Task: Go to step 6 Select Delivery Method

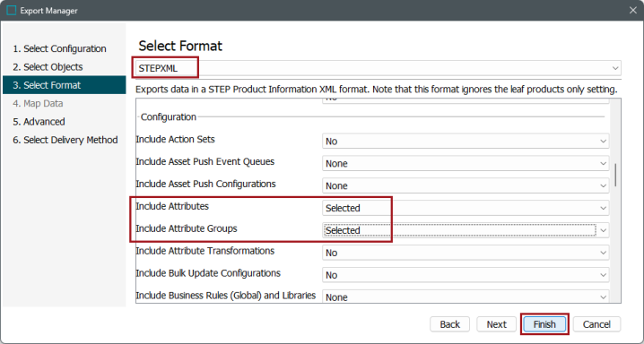Action: pyautogui.click(x=65, y=140)
